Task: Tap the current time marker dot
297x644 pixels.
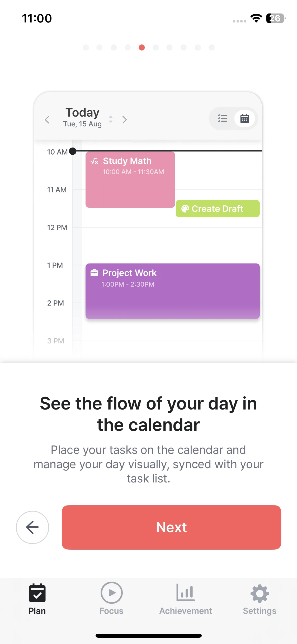Action: [73, 151]
